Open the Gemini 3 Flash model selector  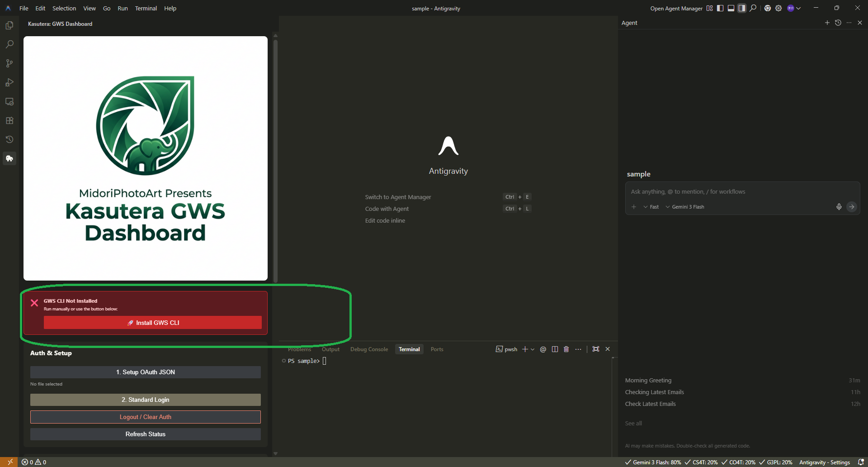click(x=685, y=207)
